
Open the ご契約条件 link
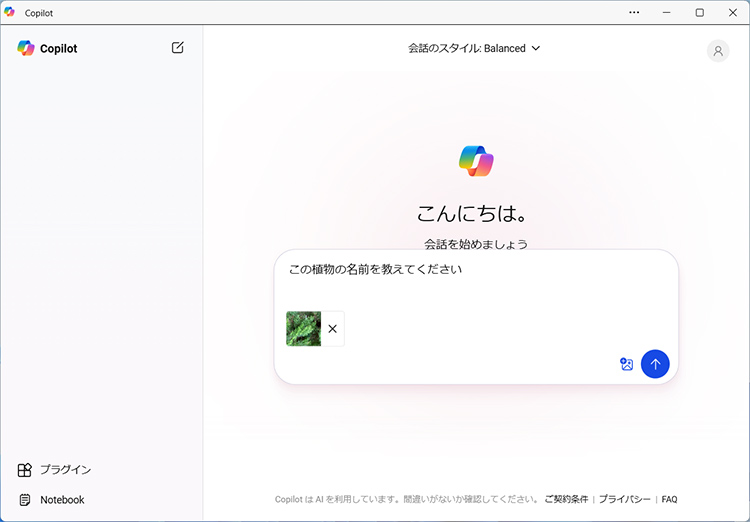[x=566, y=499]
